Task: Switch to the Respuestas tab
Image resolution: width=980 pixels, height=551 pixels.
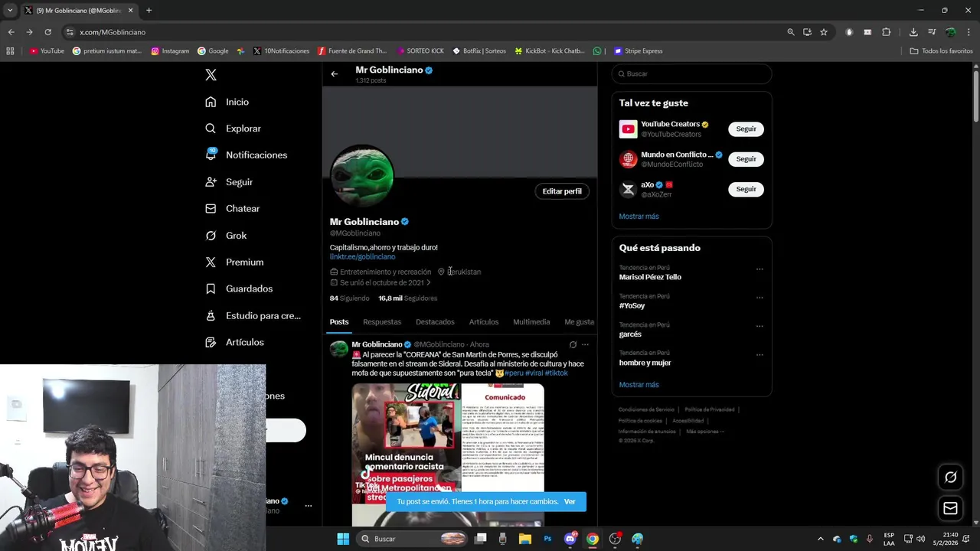Action: point(382,322)
